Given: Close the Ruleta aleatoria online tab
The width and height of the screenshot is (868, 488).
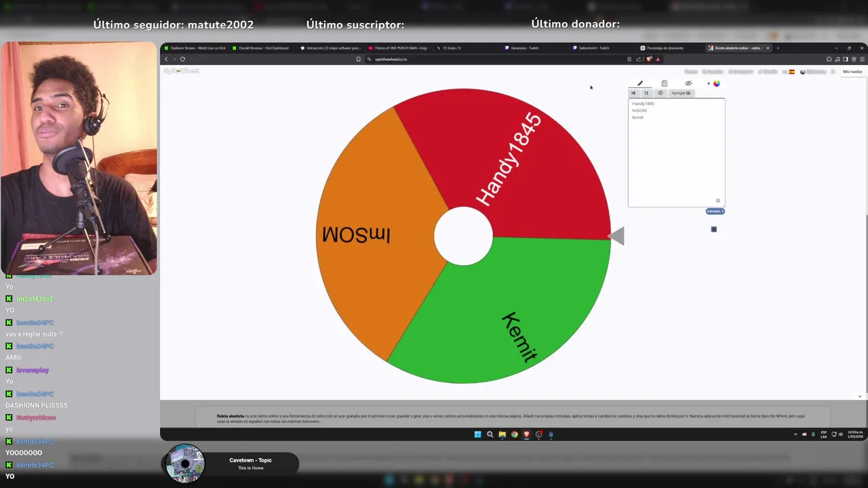Looking at the screenshot, I should pos(768,48).
